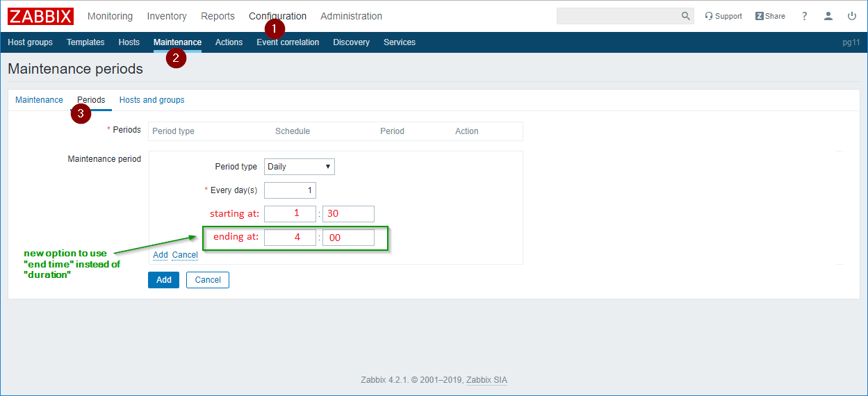Click the ZABBIX logo
The width and height of the screenshot is (868, 396).
40,16
